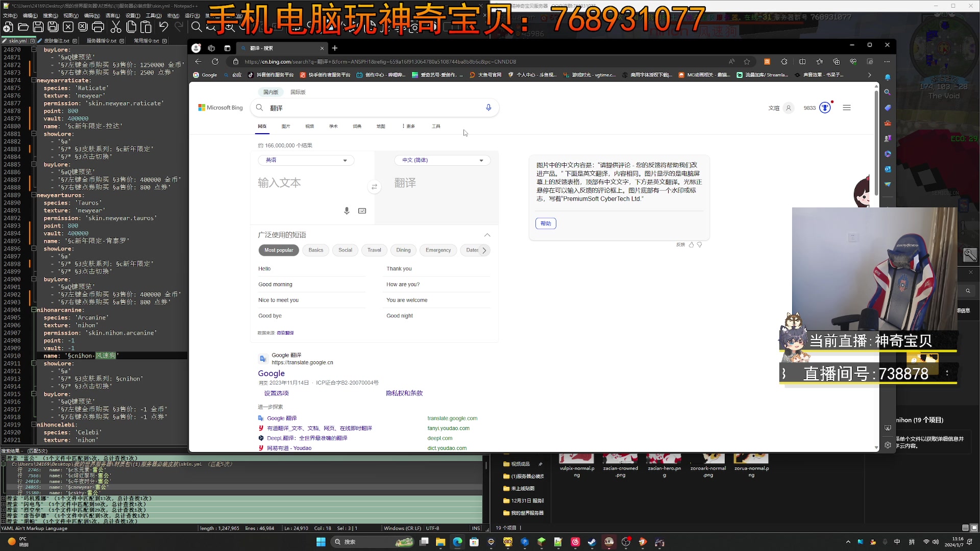Open Edge collections icon
980x551 pixels.
(836, 62)
